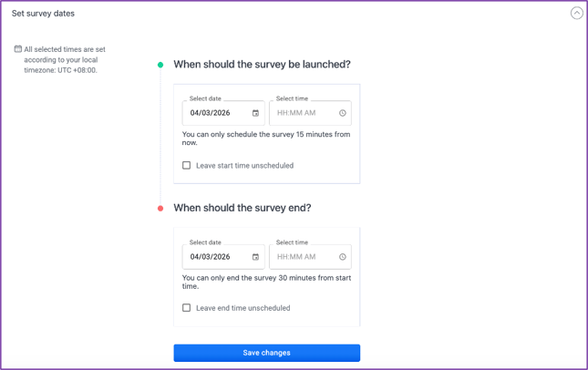Image resolution: width=588 pixels, height=370 pixels.
Task: Open the survey end time clock picker
Action: [x=343, y=257]
